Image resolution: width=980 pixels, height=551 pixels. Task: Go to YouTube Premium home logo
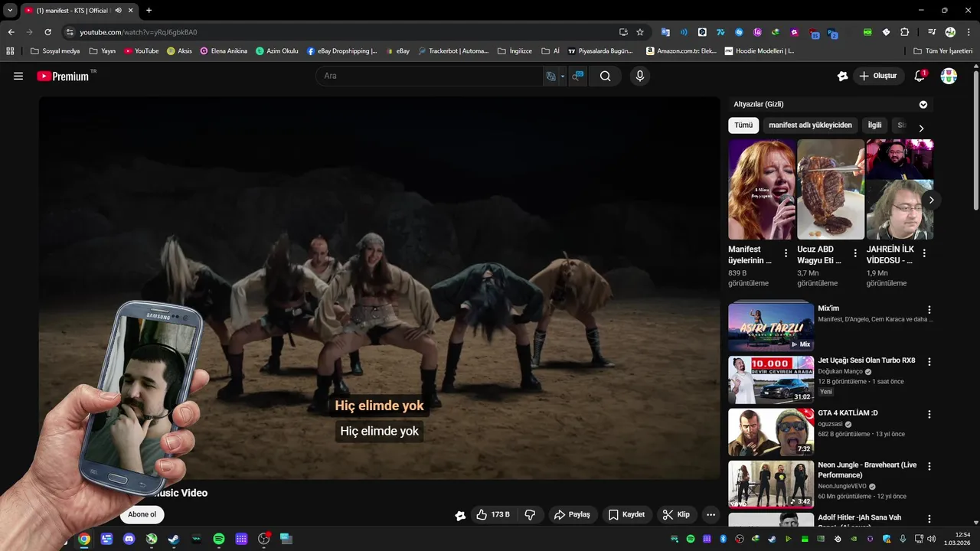pos(63,76)
